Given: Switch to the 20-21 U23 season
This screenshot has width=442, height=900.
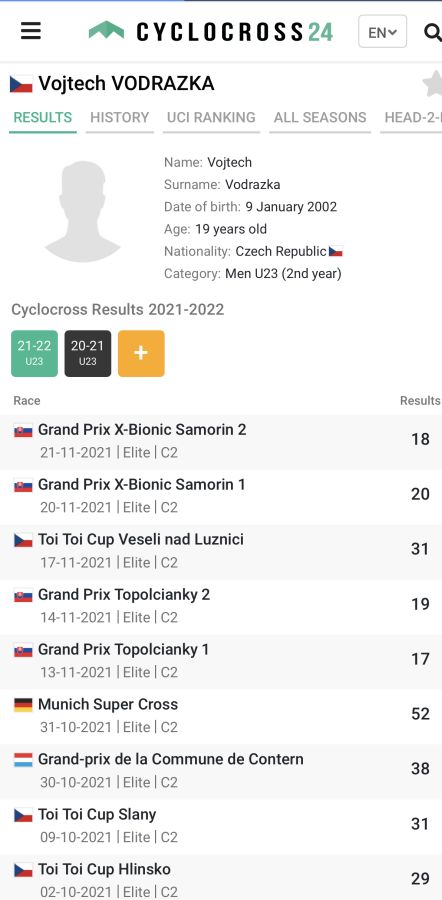Looking at the screenshot, I should point(88,354).
